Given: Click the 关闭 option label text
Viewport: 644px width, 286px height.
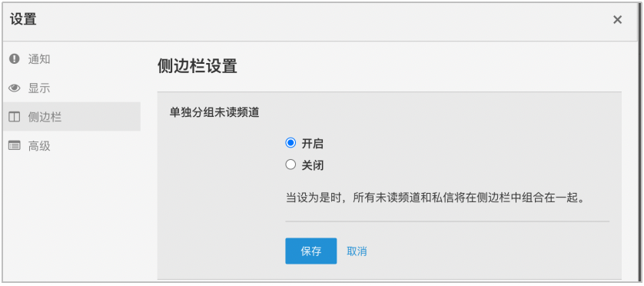Looking at the screenshot, I should click(x=313, y=165).
